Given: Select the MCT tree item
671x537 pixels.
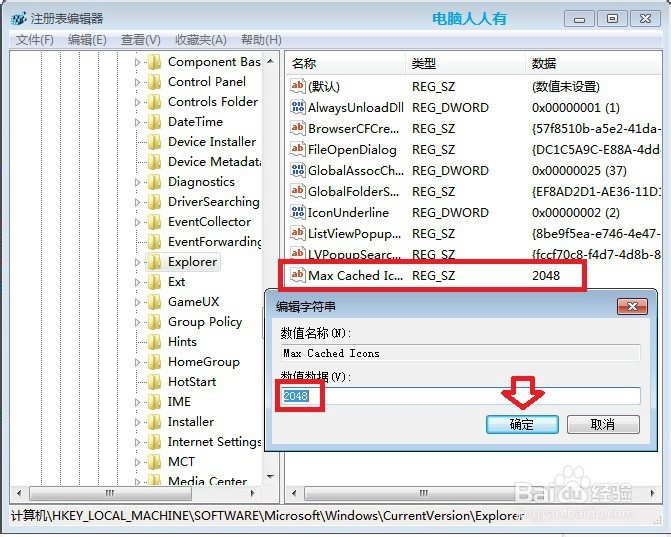Looking at the screenshot, I should pos(181,462).
